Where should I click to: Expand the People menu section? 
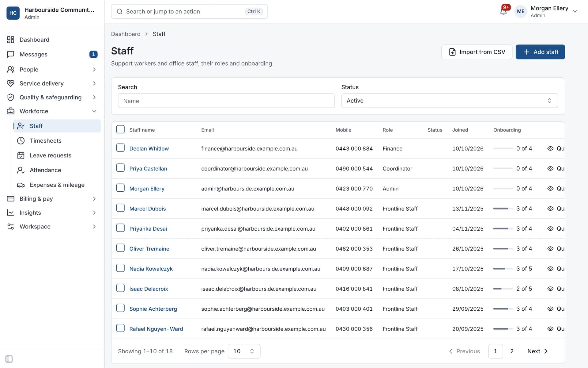[x=52, y=70]
